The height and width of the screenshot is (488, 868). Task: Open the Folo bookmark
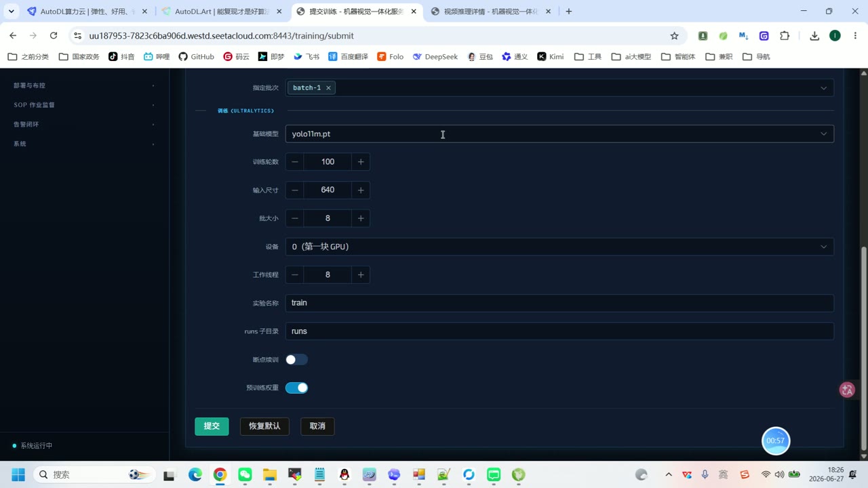[x=390, y=57]
